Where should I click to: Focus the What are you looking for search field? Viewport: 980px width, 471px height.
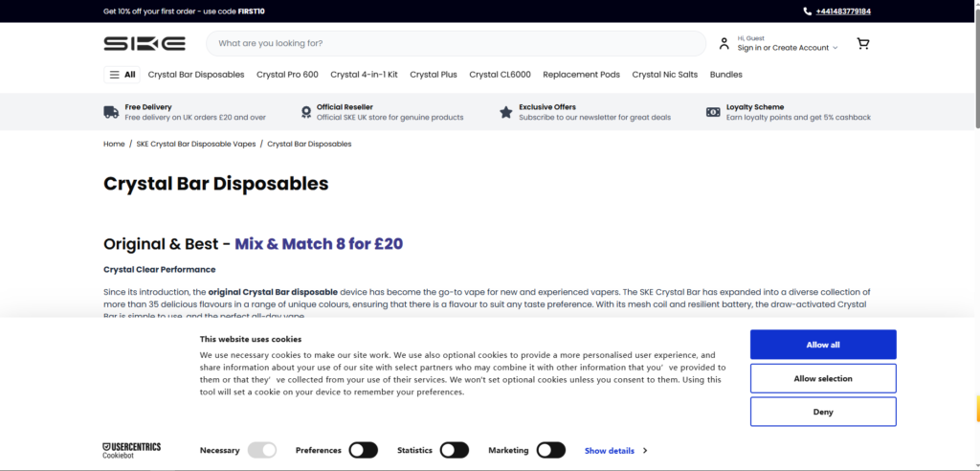click(457, 44)
